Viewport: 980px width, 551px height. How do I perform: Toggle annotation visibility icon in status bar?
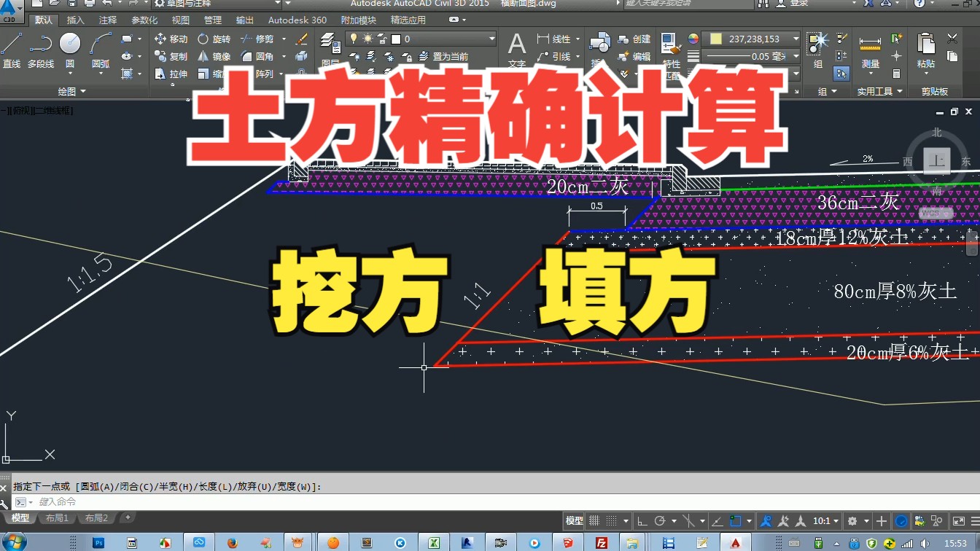(766, 521)
